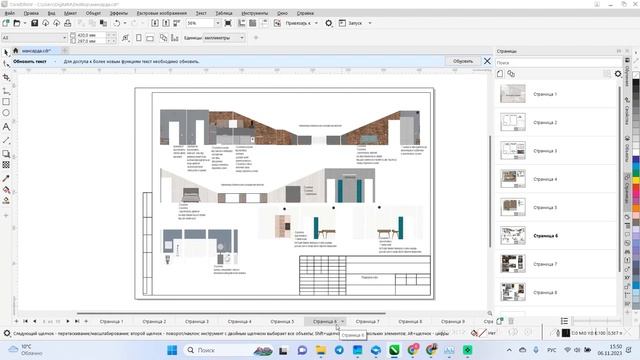Toggle apply layout to all pages
640x360 pixels.
pos(163,38)
